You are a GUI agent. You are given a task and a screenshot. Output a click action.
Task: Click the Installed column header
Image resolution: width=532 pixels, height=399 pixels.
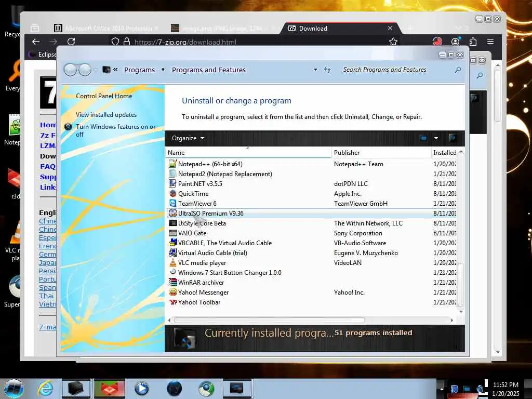445,153
